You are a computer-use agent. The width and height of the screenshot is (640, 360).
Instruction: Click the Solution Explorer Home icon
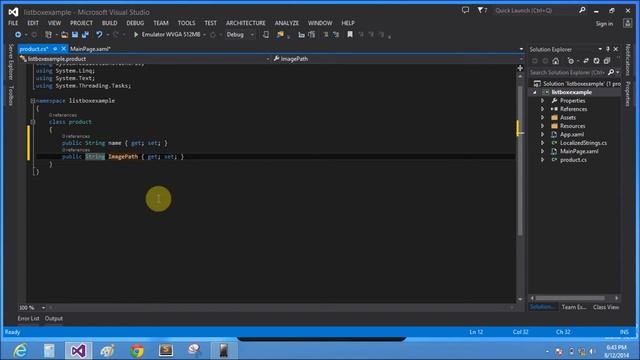(x=556, y=61)
